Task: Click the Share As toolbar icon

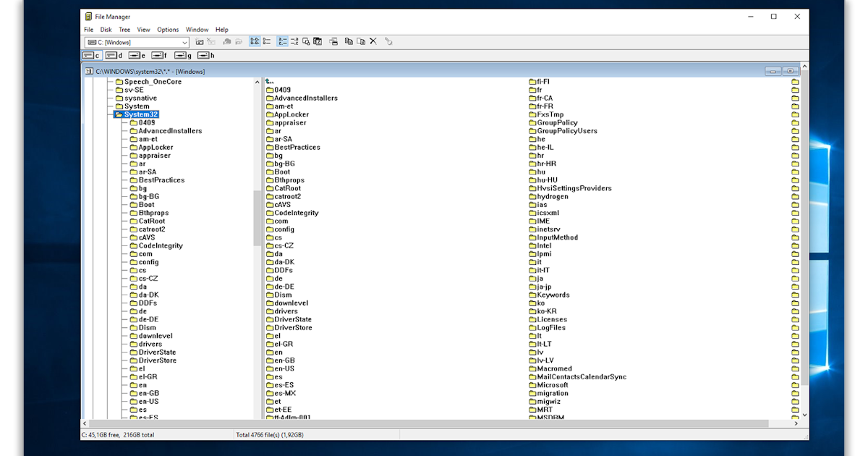Action: (227, 42)
